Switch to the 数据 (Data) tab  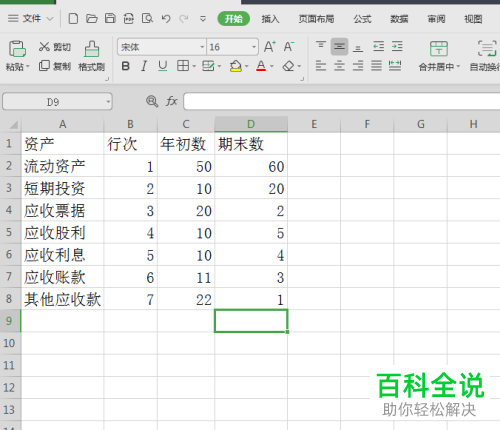pos(399,19)
